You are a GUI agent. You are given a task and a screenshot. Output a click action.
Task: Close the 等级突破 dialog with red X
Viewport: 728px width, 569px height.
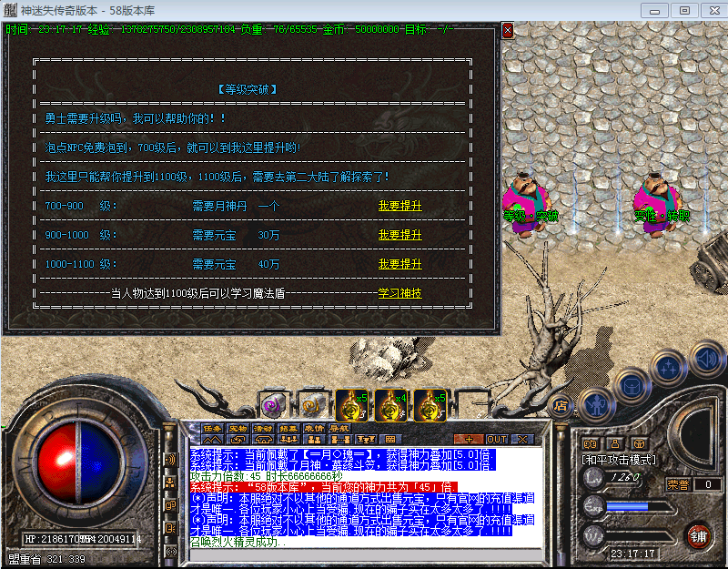click(x=508, y=31)
